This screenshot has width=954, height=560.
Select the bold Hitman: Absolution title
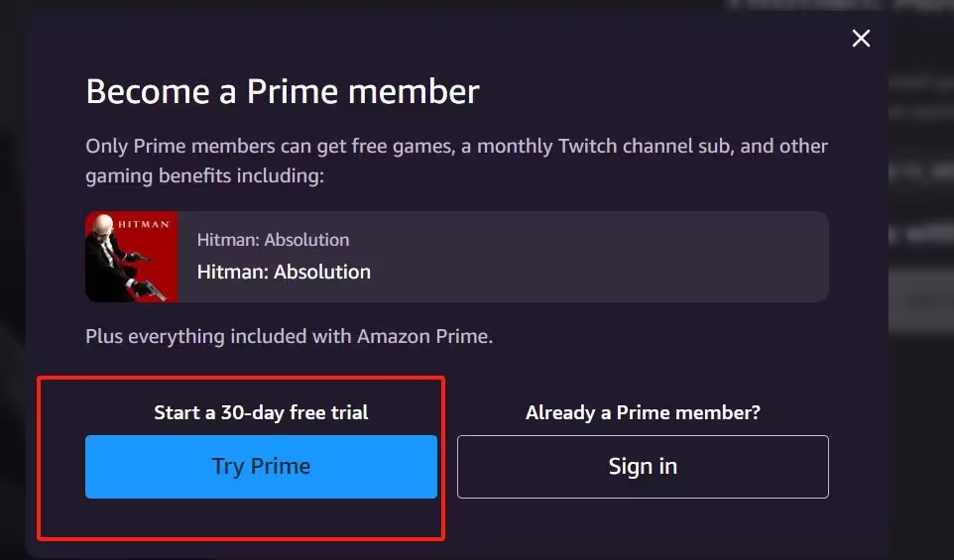pyautogui.click(x=284, y=272)
